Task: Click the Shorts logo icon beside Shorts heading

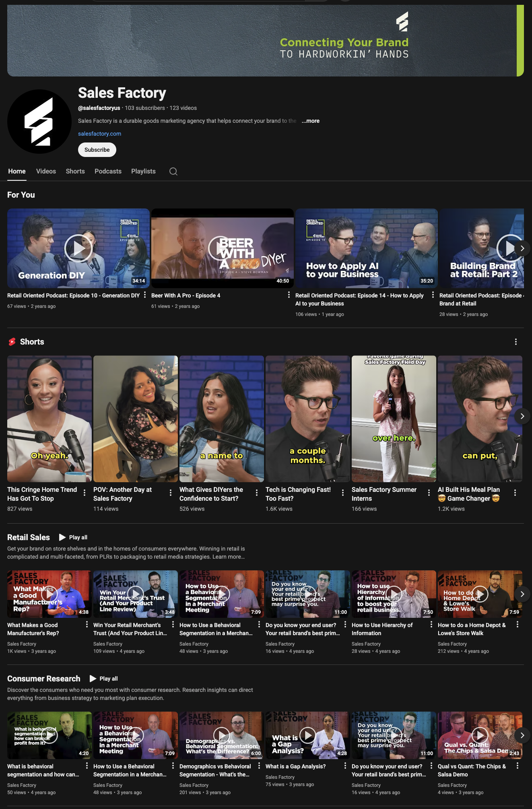Action: (12, 342)
